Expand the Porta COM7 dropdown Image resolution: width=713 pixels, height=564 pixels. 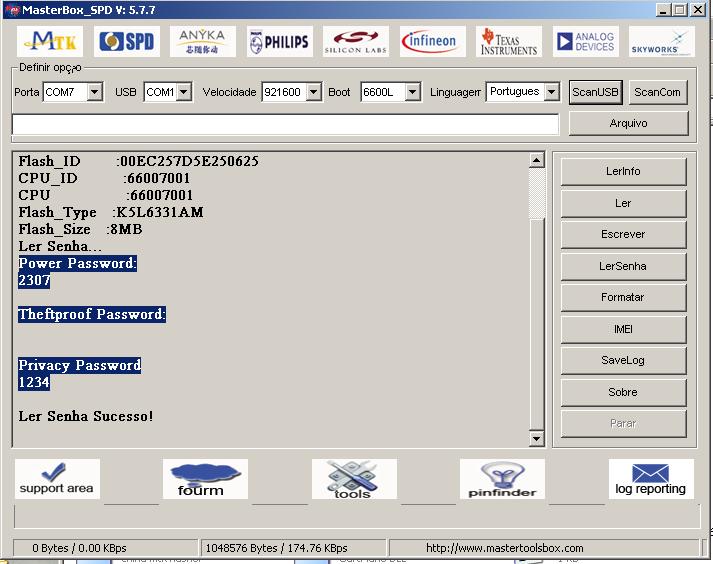pyautogui.click(x=94, y=92)
